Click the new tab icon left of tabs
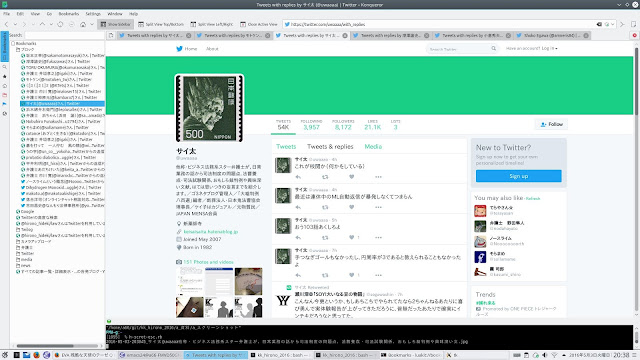The height and width of the screenshot is (360, 640). point(111,36)
